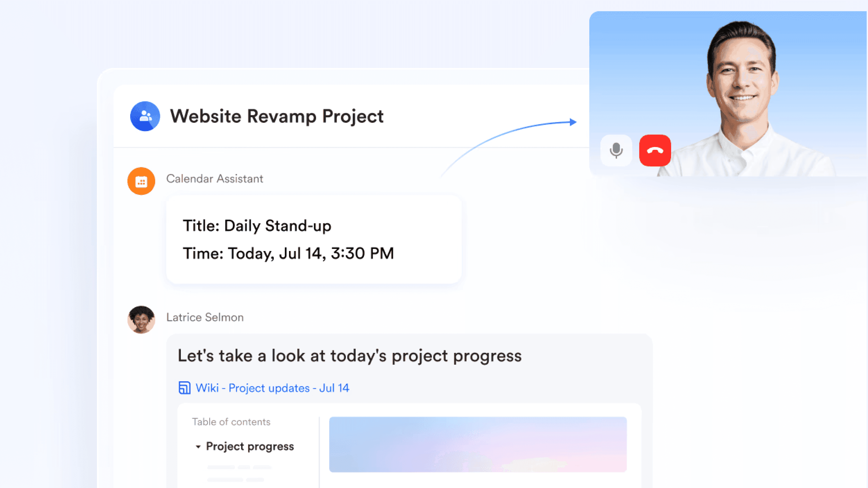Open the Wiki - Project updates - Jul 14 link
868x488 pixels.
tap(272, 388)
